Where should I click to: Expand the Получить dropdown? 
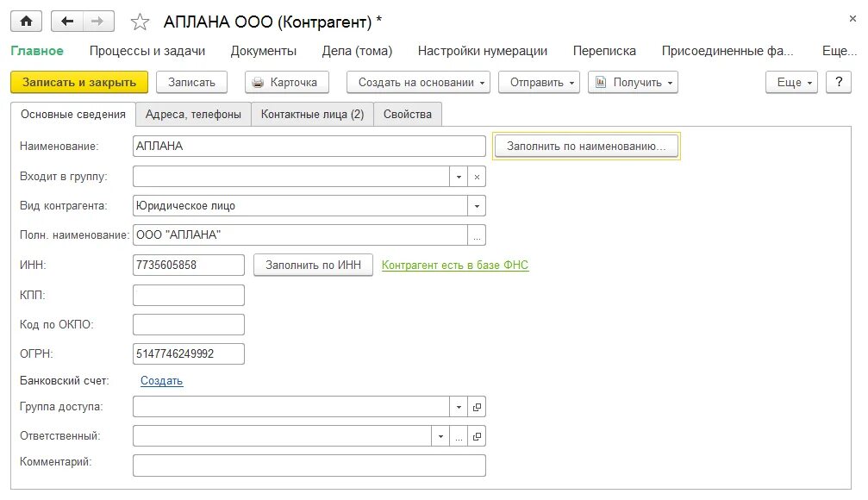tap(633, 82)
